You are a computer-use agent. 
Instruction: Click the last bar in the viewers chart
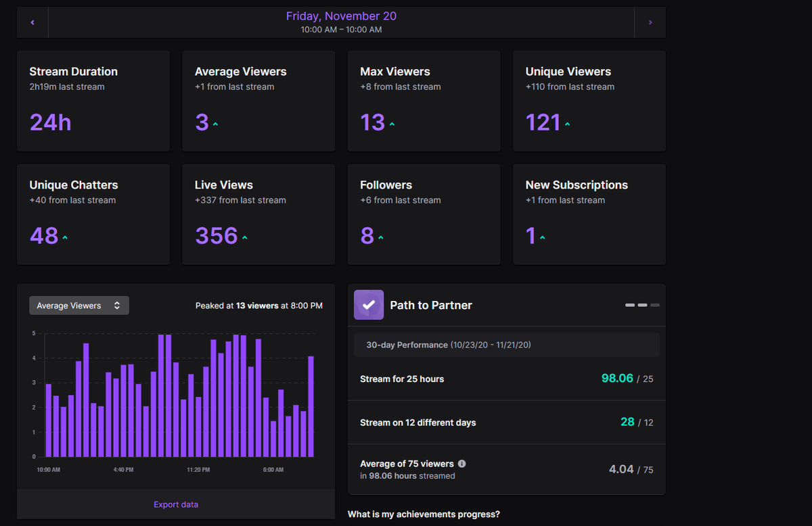tap(311, 406)
